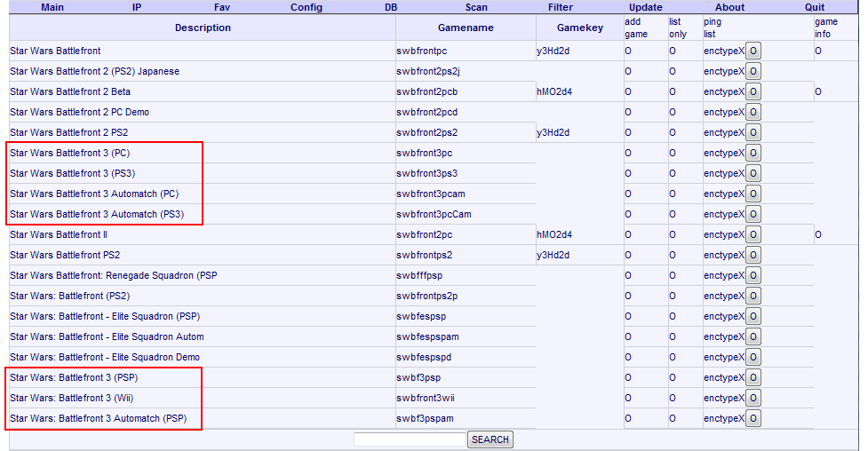Click add game O for Star Wars Battlefront
Screen dimensions: 868x451
click(x=628, y=51)
